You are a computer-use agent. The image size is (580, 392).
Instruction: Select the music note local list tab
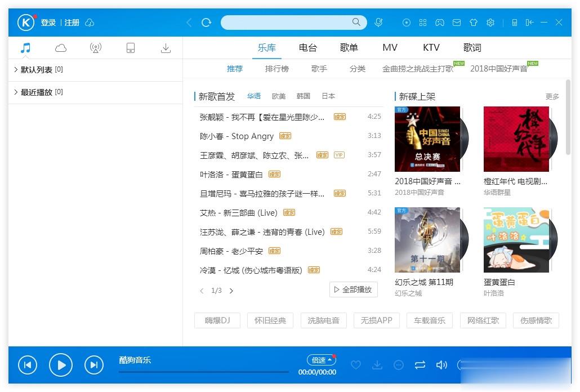click(x=25, y=48)
